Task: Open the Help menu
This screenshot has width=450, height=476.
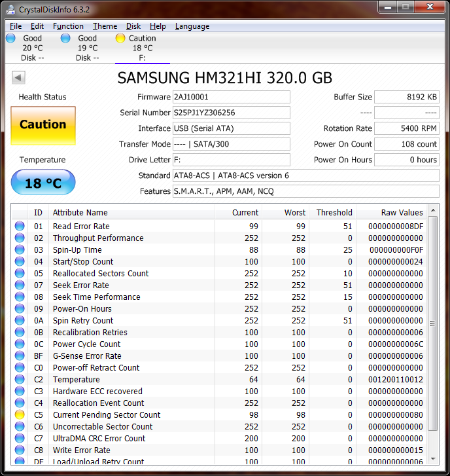Action: coord(158,26)
